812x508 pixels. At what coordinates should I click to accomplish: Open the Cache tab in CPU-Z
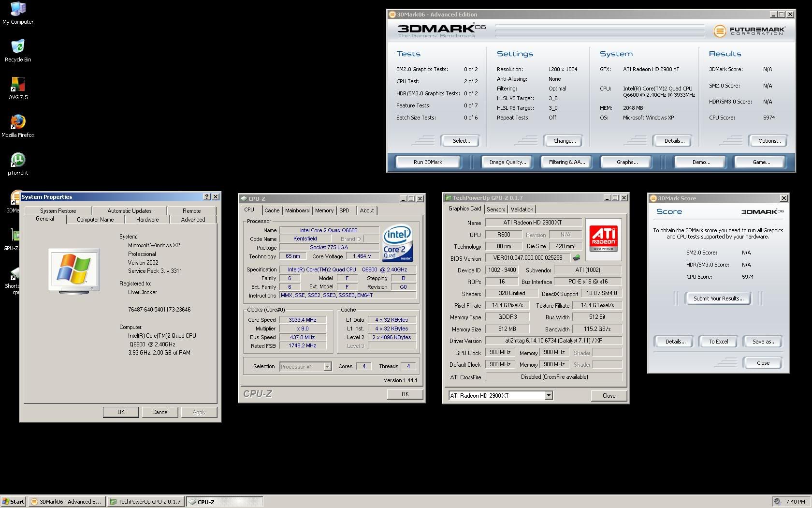[272, 210]
